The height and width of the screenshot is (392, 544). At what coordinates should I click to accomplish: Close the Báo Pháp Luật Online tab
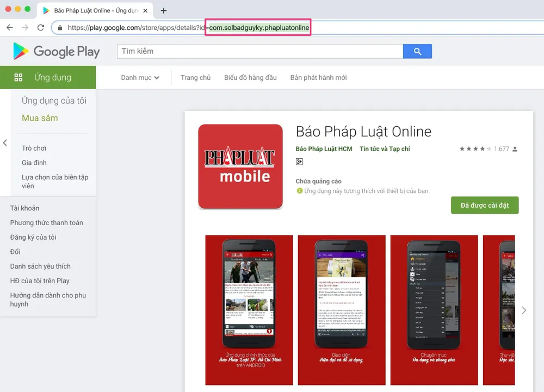pyautogui.click(x=145, y=10)
